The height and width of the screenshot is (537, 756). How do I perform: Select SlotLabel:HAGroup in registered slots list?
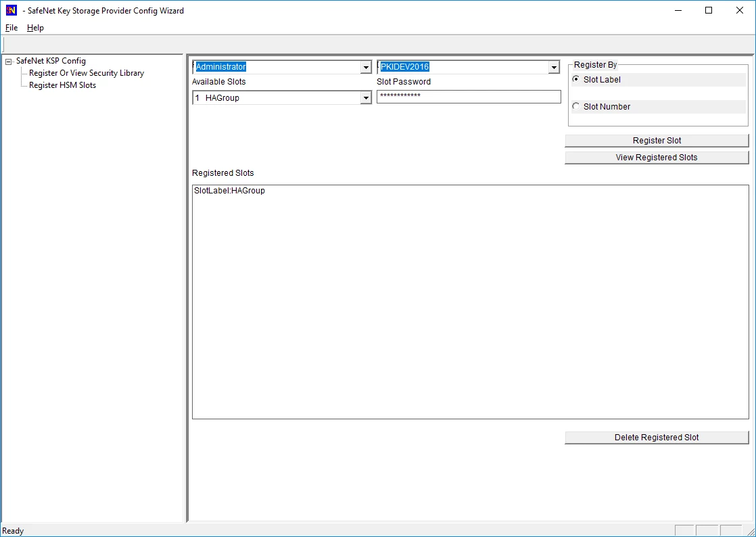pos(230,191)
